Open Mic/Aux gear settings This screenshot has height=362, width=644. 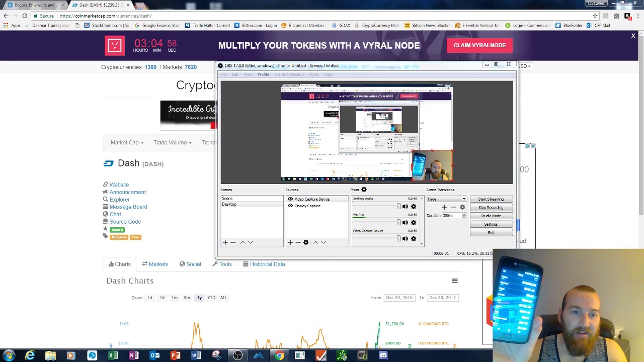(414, 223)
